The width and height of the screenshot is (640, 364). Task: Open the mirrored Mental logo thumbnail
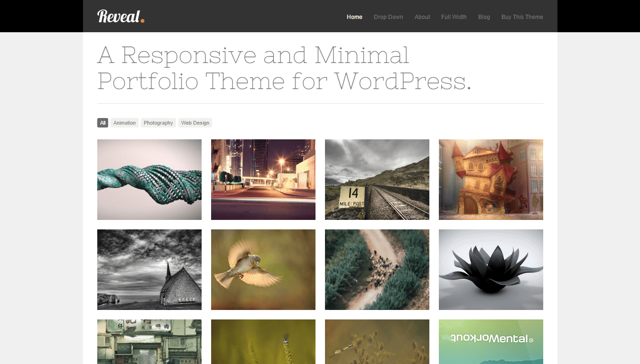click(491, 342)
